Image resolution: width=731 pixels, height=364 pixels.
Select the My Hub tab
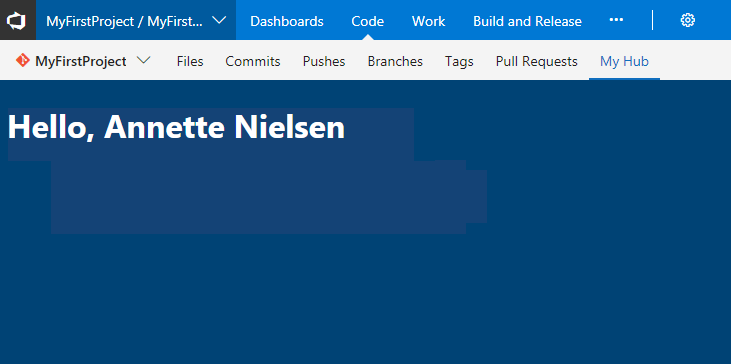pos(624,62)
